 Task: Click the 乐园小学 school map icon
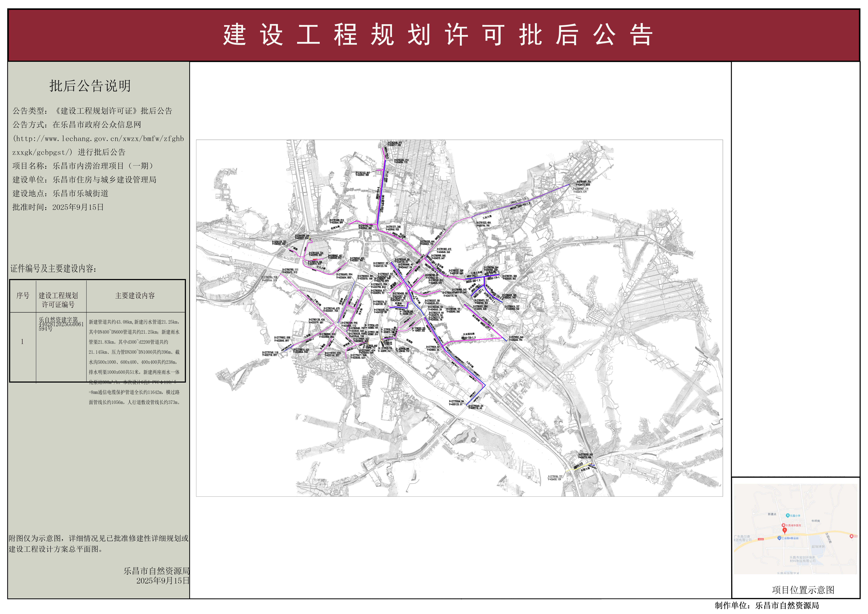click(788, 515)
